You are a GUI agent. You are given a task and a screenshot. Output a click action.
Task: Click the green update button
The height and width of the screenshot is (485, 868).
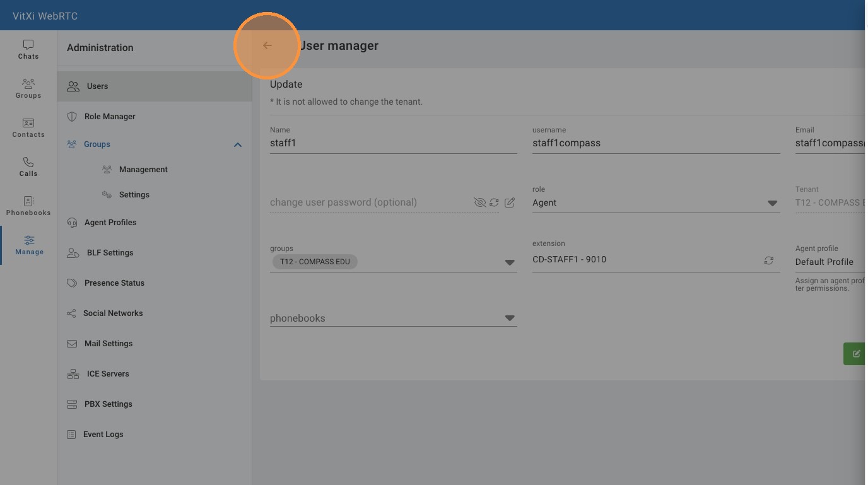click(855, 354)
